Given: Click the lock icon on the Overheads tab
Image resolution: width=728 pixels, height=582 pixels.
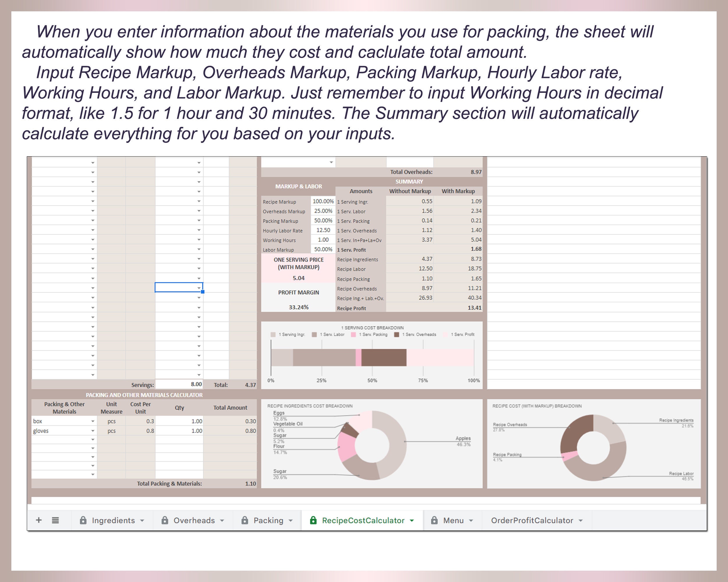Looking at the screenshot, I should pyautogui.click(x=165, y=521).
